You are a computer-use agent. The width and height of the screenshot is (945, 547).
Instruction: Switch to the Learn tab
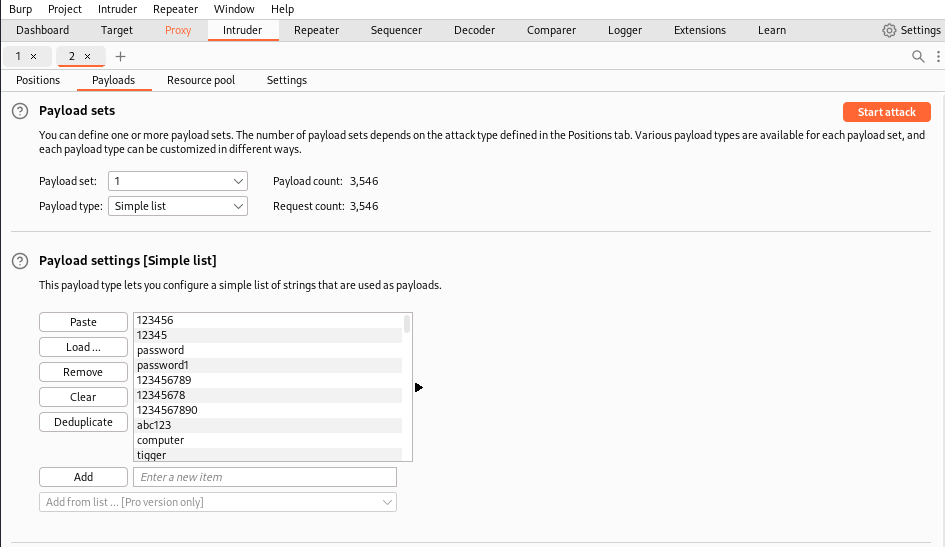click(x=772, y=30)
